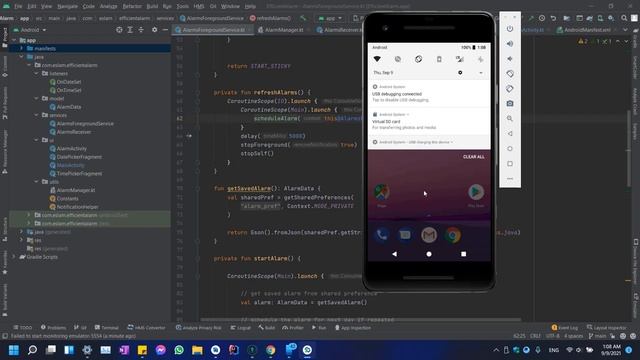Click select-opened-file target icon in Project panel
This screenshot has height=360, width=640.
119,30
